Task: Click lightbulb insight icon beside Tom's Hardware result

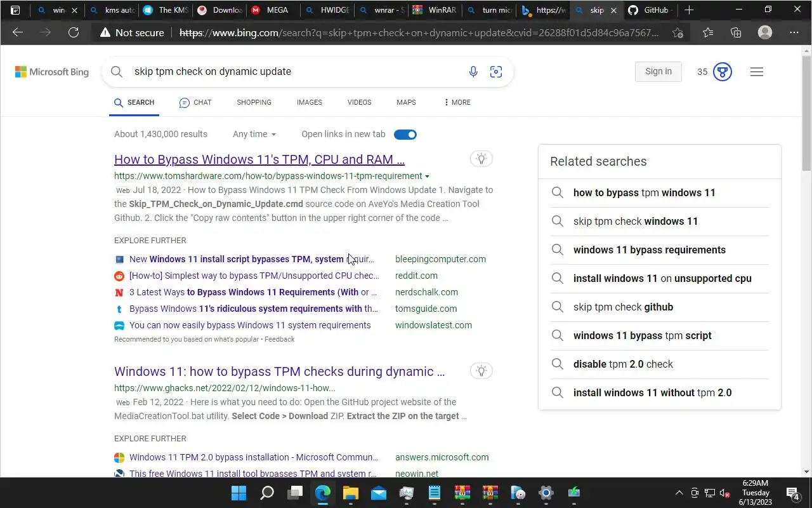Action: point(481,159)
